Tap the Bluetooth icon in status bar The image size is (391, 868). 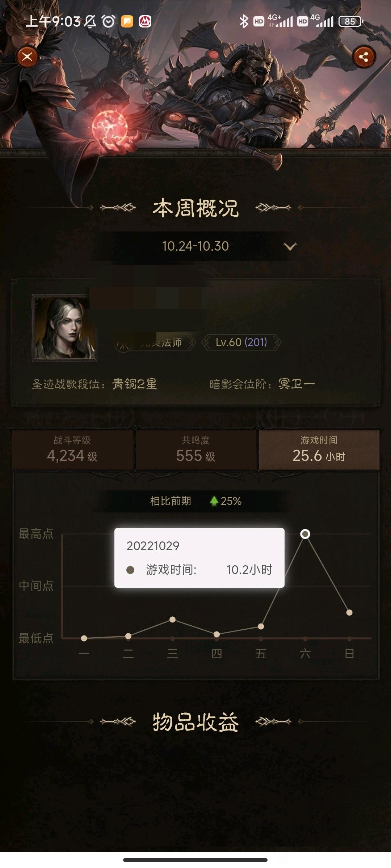click(x=244, y=21)
